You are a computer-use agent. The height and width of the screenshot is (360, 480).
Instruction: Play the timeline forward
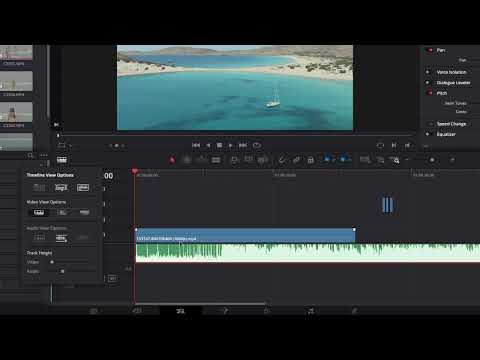(x=230, y=145)
